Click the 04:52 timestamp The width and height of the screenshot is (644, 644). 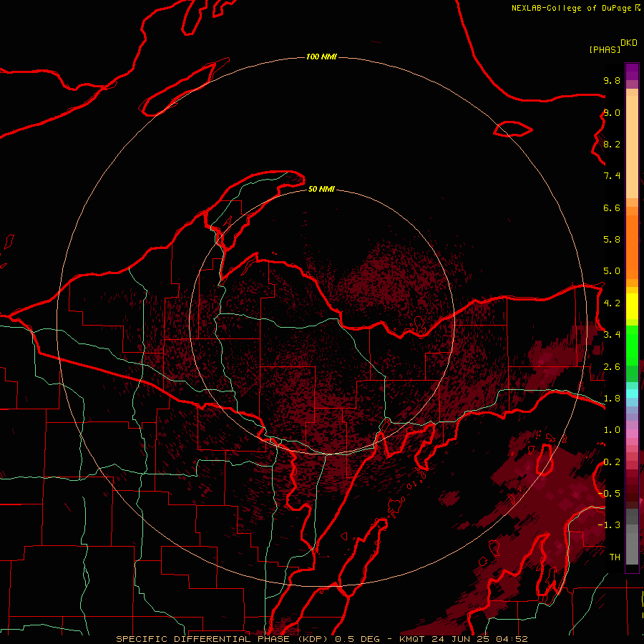pyautogui.click(x=512, y=639)
